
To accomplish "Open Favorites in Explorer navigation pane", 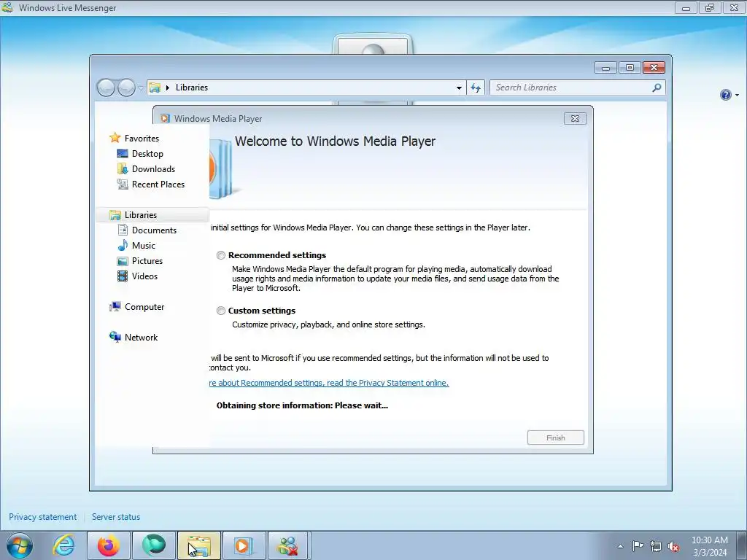I will (x=142, y=138).
